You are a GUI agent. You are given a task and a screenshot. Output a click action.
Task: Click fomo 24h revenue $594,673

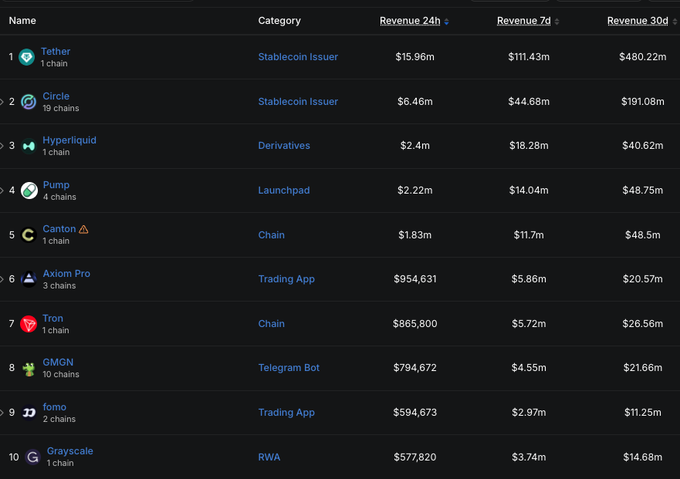415,412
